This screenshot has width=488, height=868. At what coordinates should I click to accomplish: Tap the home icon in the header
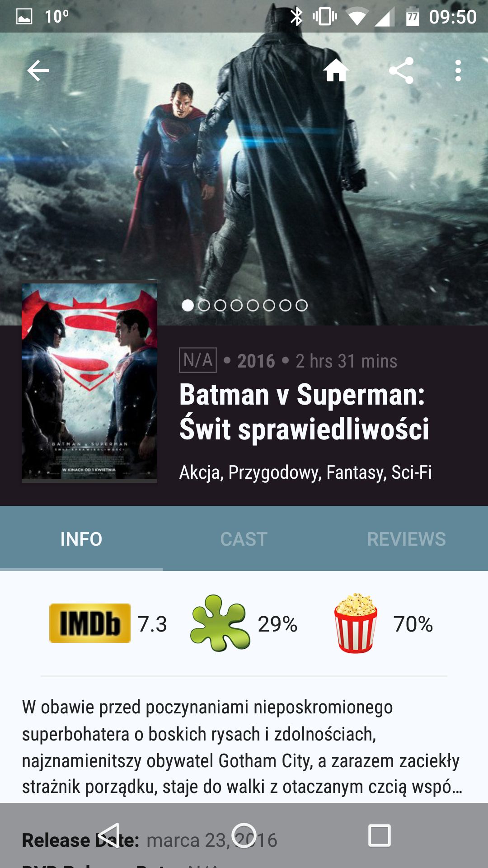pyautogui.click(x=336, y=71)
